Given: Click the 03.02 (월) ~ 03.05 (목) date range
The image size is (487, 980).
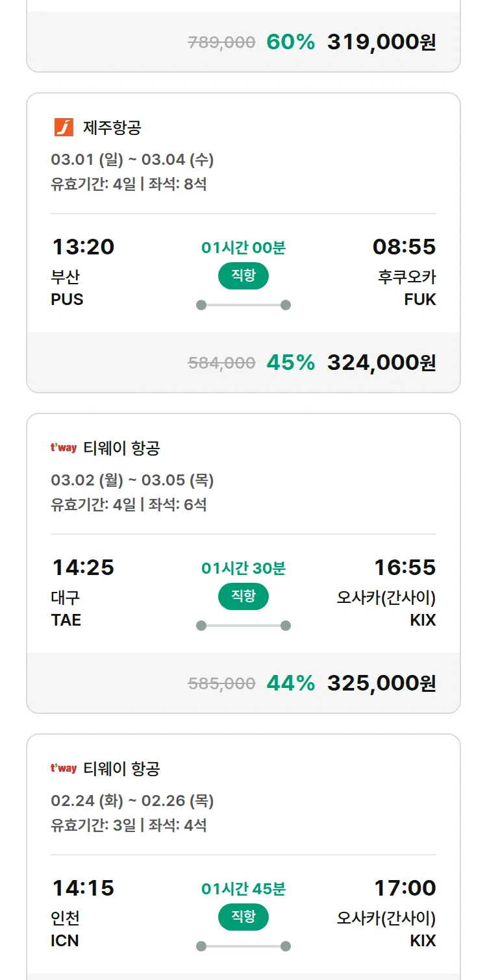Looking at the screenshot, I should (132, 480).
